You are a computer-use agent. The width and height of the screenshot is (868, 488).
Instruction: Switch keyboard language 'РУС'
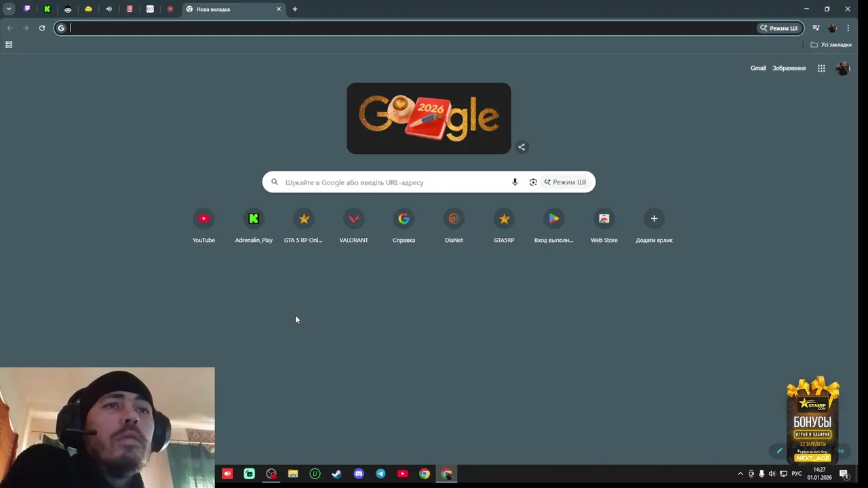pos(797,474)
